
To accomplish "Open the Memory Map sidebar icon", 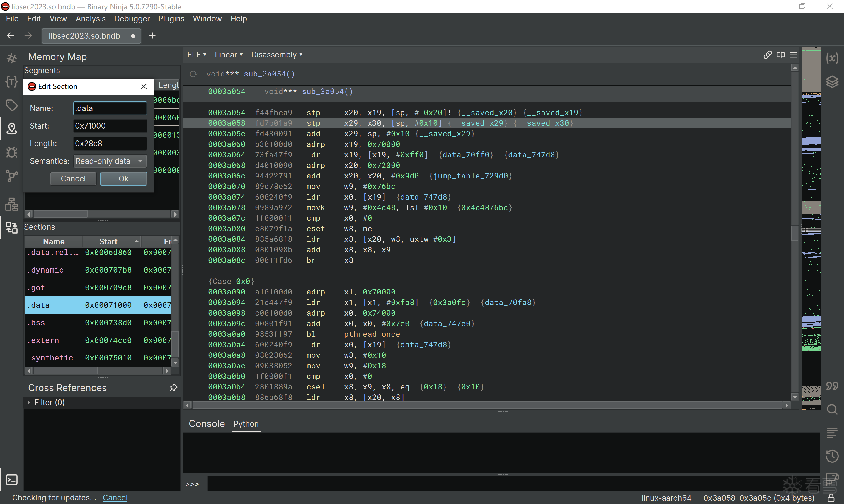I will pos(11,128).
